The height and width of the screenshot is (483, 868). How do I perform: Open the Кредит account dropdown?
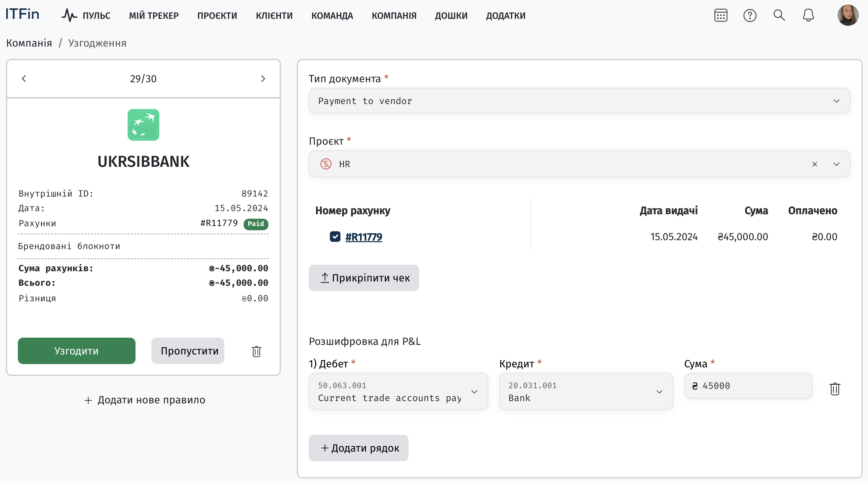click(x=586, y=391)
